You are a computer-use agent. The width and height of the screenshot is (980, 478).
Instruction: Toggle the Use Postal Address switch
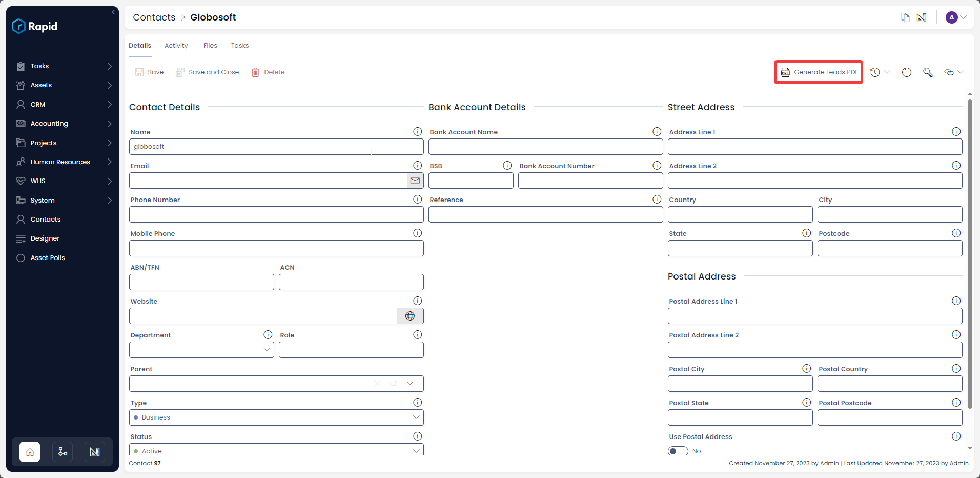pyautogui.click(x=678, y=451)
